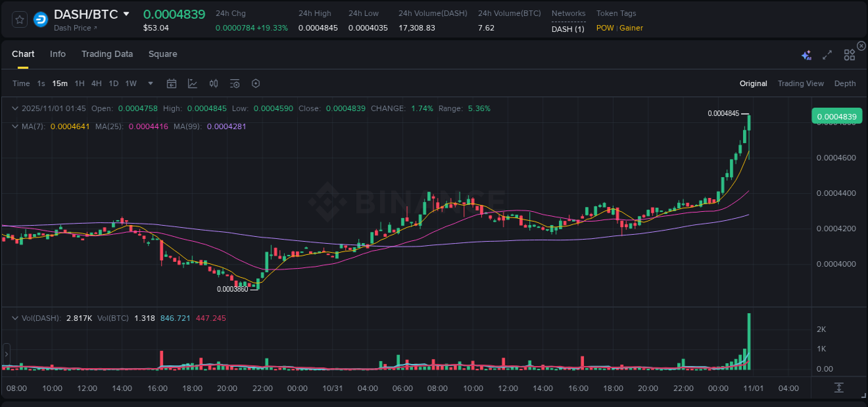Click the candlestick display style icon
The image size is (868, 407).
[213, 83]
